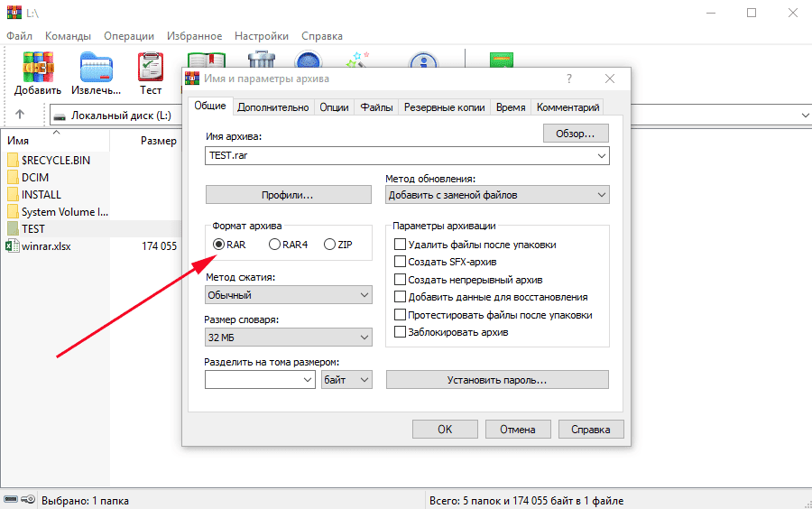This screenshot has height=509, width=812.
Task: Switch to the Дополнительно tab
Action: (x=272, y=107)
